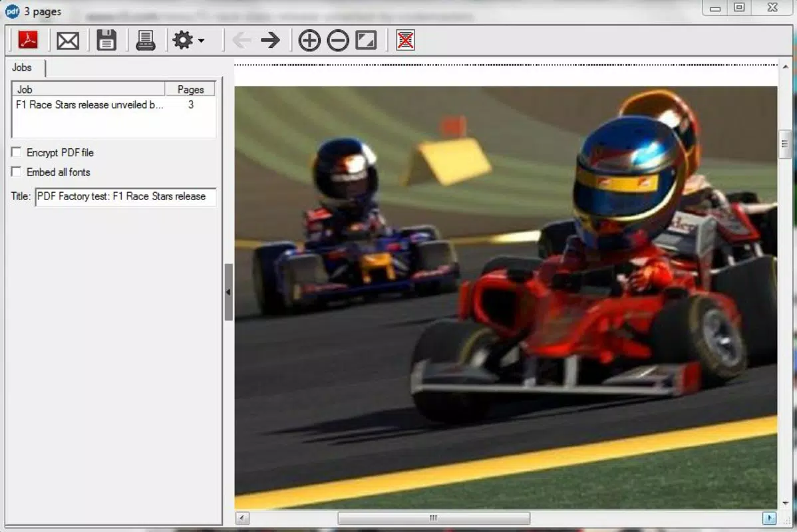Zoom in with plus magnifier icon
This screenshot has width=797, height=532.
tap(309, 41)
